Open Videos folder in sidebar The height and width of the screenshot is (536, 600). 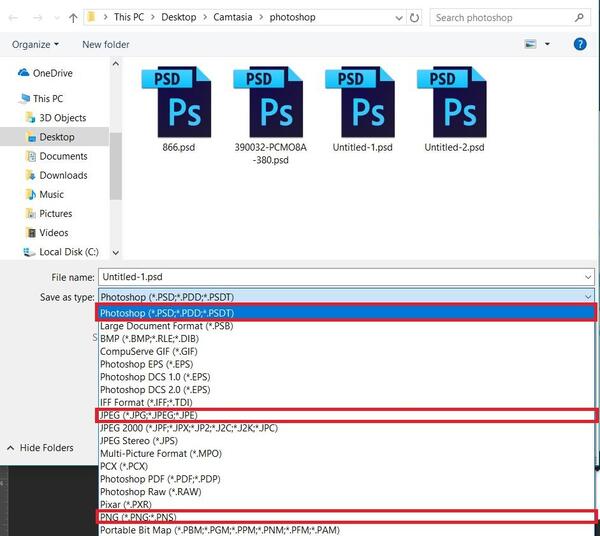(x=54, y=233)
